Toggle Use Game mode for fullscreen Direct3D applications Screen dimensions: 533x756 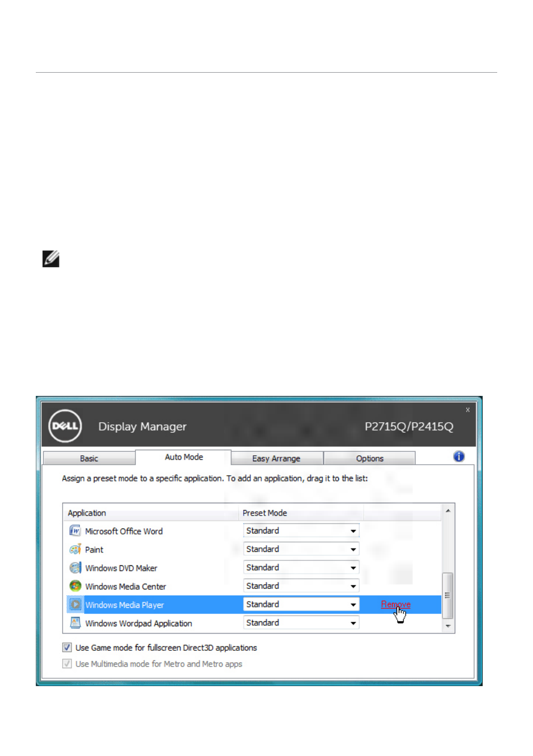click(x=67, y=648)
